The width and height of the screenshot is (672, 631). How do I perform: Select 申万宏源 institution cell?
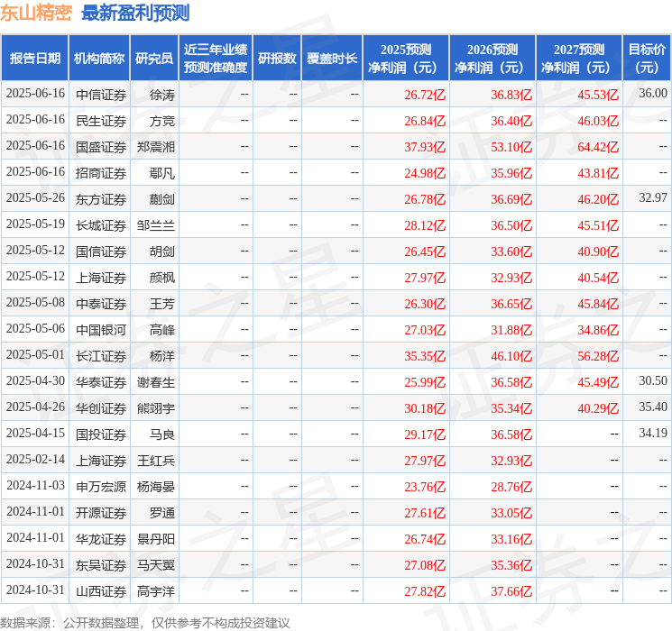101,487
